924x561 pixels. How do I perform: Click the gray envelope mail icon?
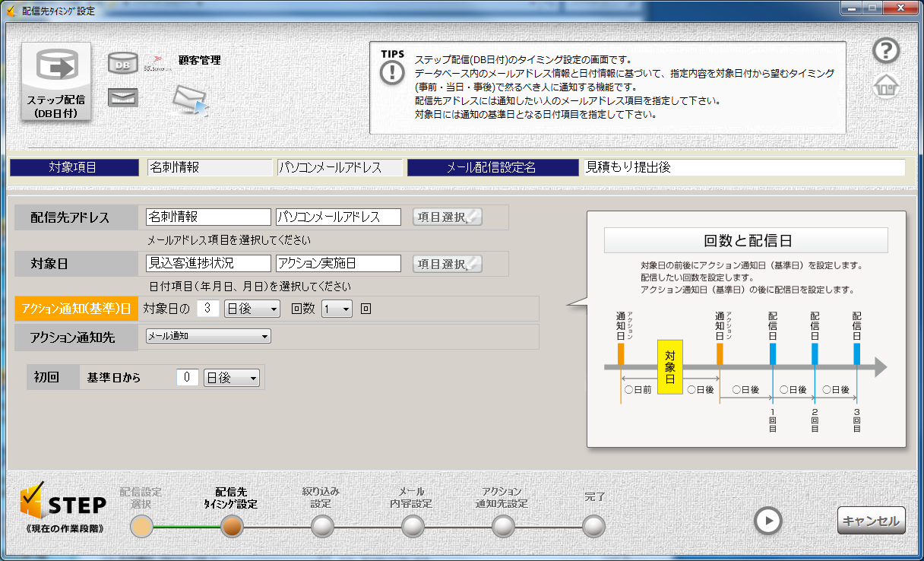[122, 97]
